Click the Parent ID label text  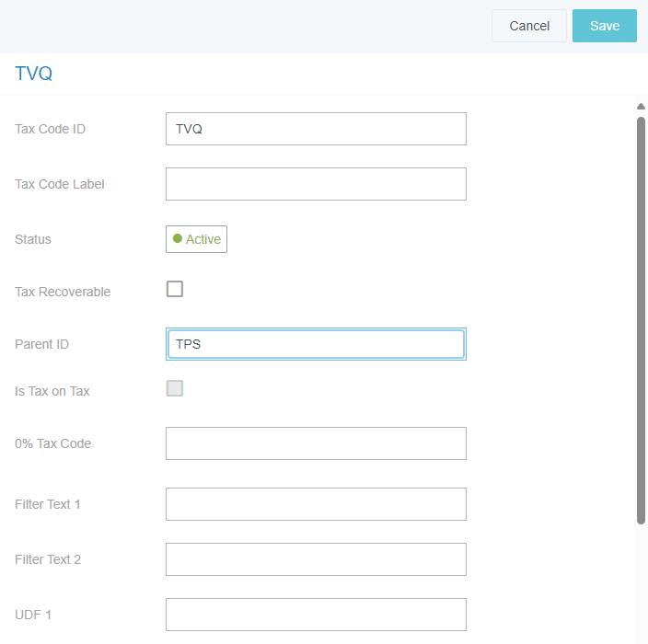click(41, 344)
